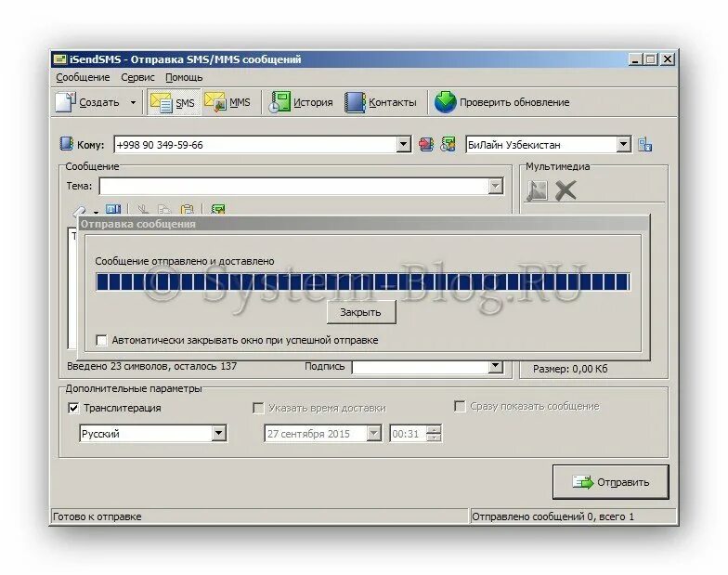Image resolution: width=728 pixels, height=575 pixels.
Task: Click the green icon left of the operator list
Action: (x=448, y=145)
